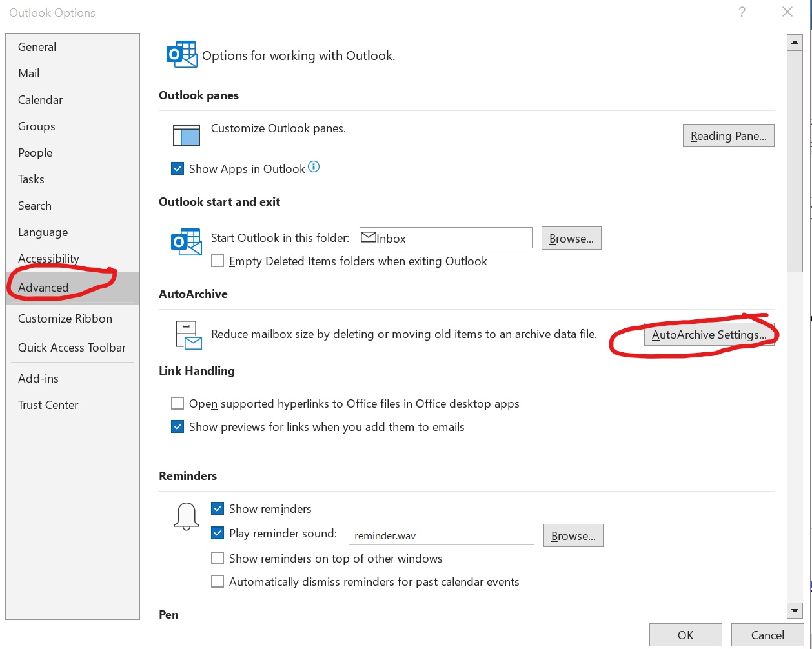Click Options for working with Outlook heading
The height and width of the screenshot is (649, 812).
point(298,56)
